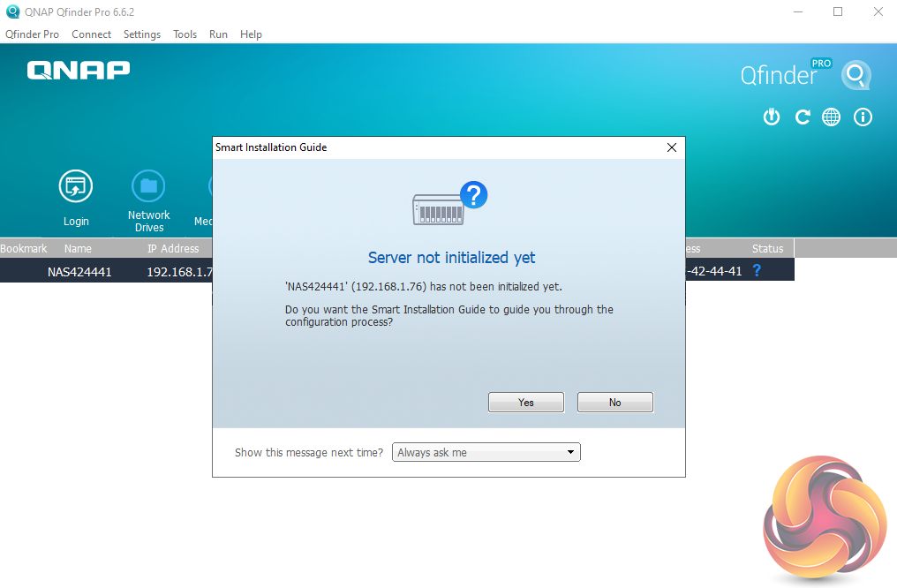Click the 192.168.1.7 IP address cell

point(179,272)
